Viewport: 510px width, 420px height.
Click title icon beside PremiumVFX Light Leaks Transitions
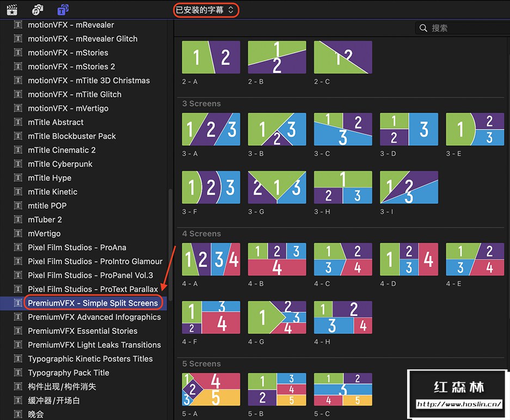click(x=18, y=344)
